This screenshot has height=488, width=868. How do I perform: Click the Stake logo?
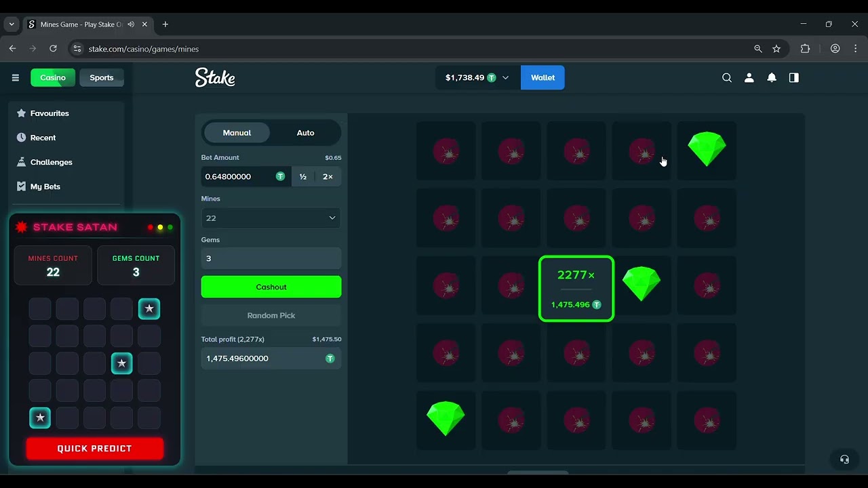pos(215,77)
